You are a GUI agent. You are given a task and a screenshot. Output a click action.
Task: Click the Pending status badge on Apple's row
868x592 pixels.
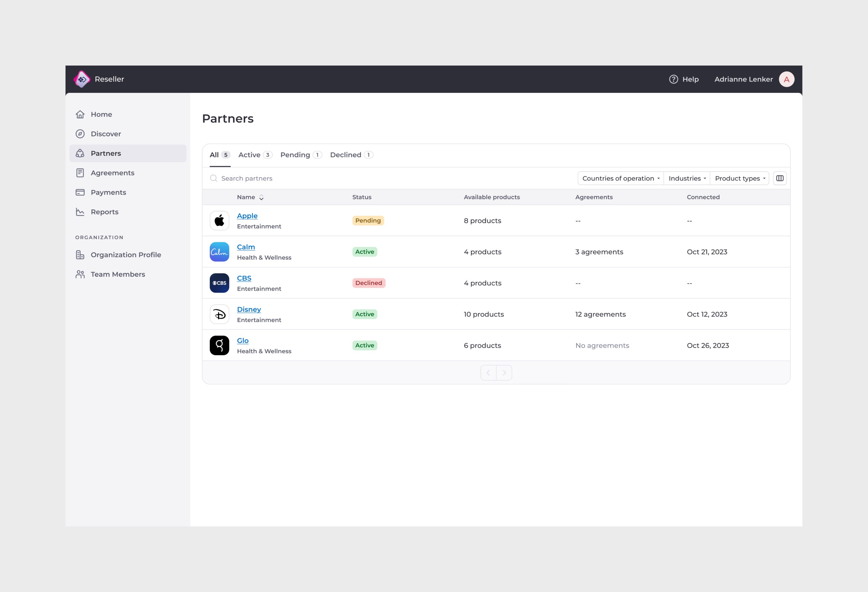point(368,221)
